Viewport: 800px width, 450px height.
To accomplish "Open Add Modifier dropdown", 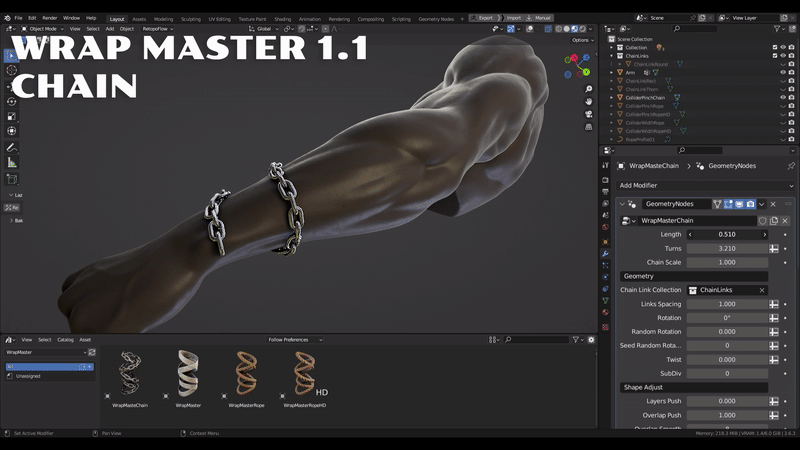I will [x=706, y=186].
